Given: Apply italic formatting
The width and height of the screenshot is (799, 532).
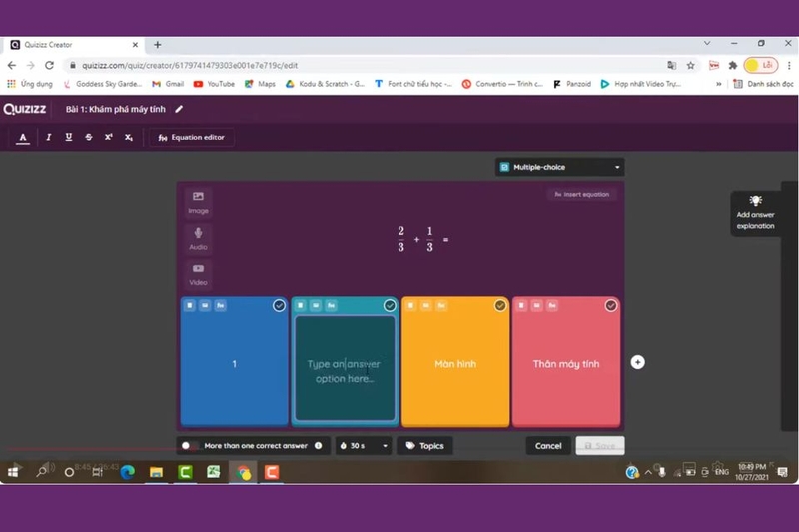Looking at the screenshot, I should coord(48,137).
